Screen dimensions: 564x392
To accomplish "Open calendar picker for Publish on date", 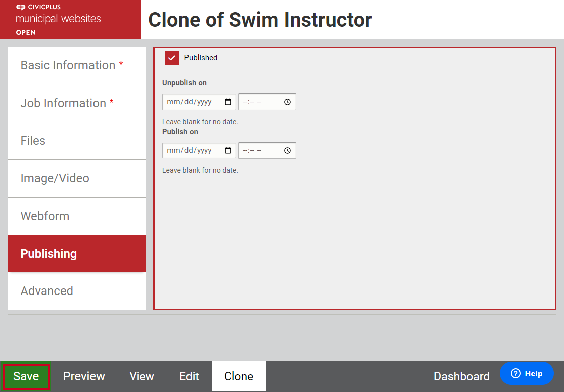I will (x=228, y=151).
